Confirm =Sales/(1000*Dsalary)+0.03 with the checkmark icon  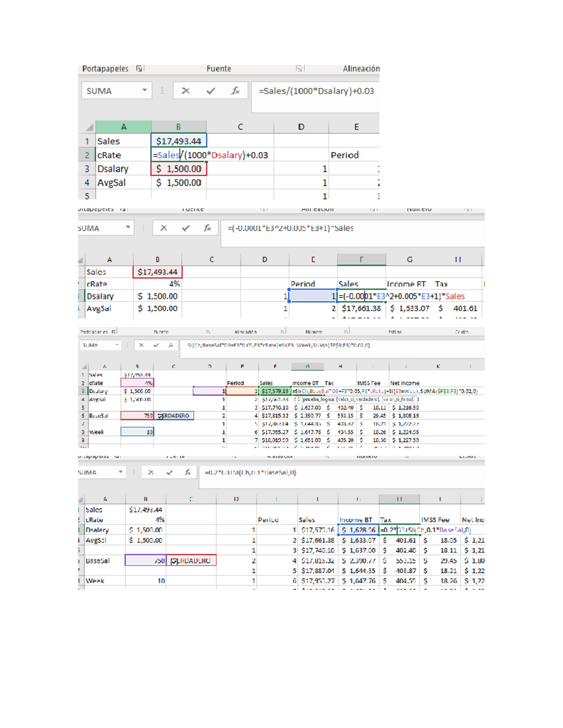[x=211, y=91]
